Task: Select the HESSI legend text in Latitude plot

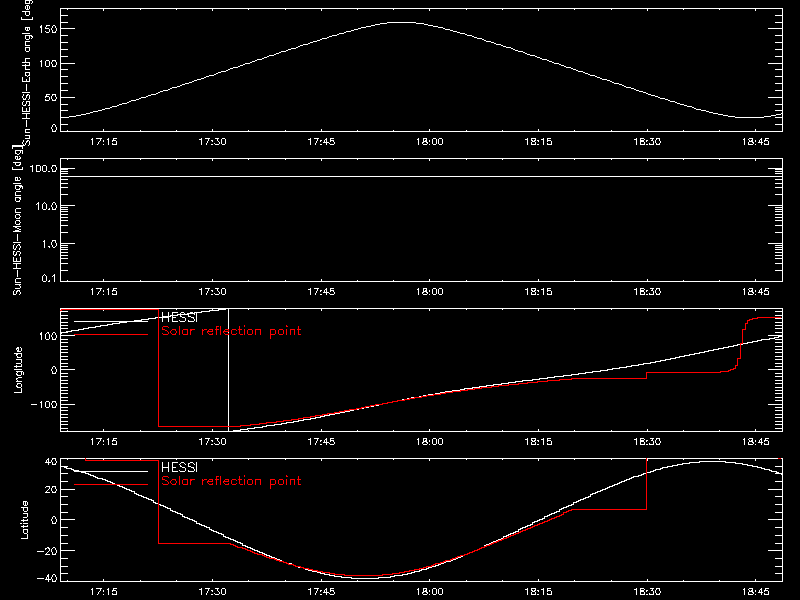Action: tap(179, 467)
